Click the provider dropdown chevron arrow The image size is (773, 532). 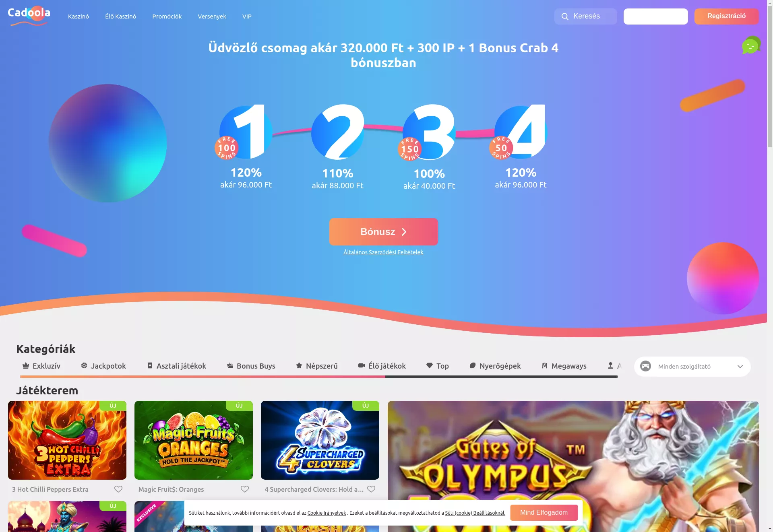[740, 367]
